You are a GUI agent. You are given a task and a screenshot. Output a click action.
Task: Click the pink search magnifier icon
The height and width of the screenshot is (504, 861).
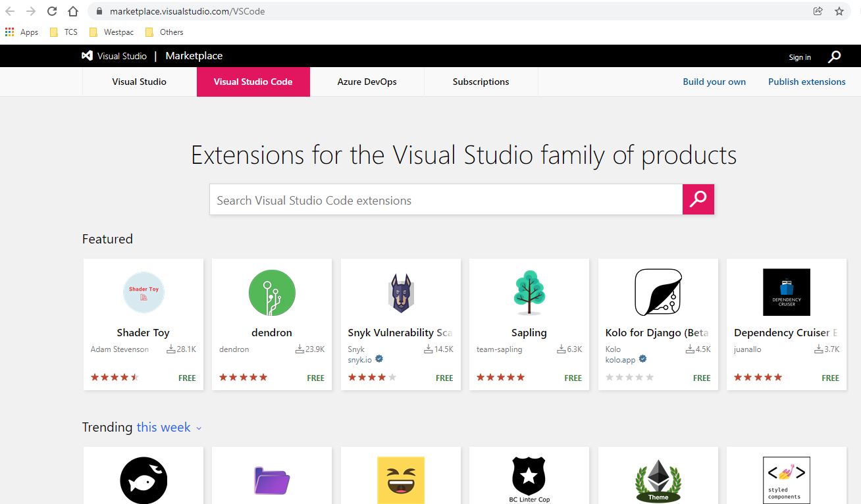click(x=698, y=199)
